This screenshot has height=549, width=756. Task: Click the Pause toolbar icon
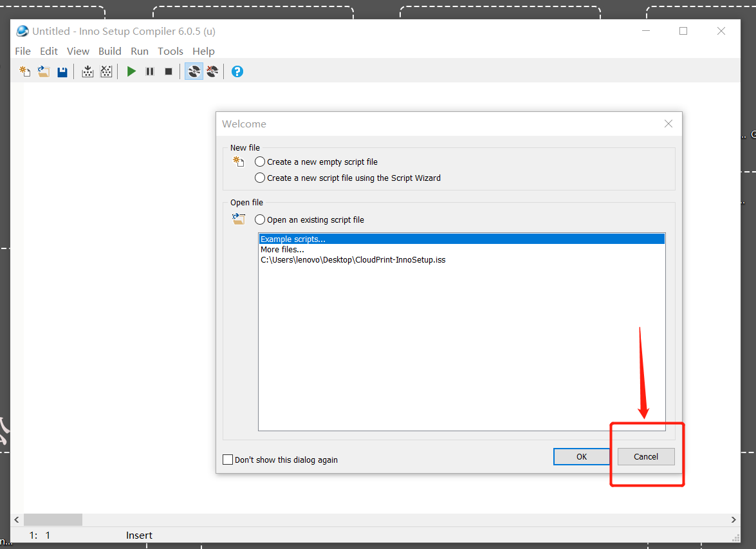(150, 72)
